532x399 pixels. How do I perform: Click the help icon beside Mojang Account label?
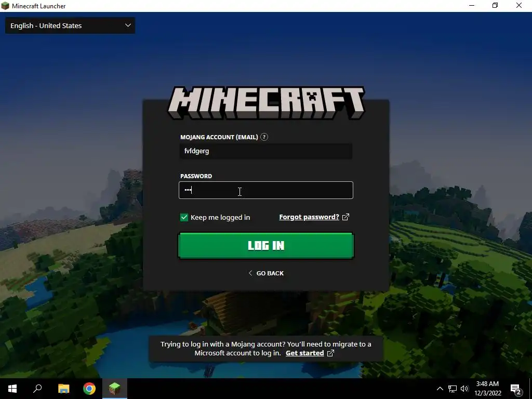(x=264, y=137)
